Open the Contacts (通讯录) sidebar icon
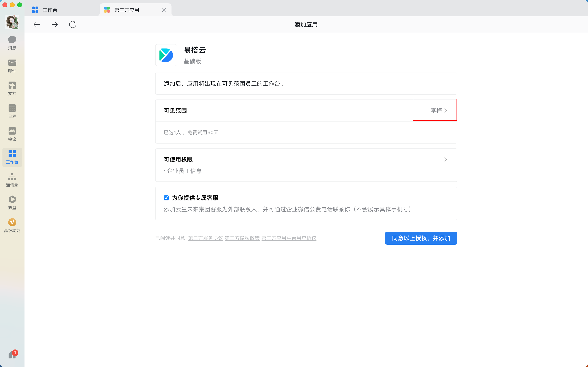 12,180
